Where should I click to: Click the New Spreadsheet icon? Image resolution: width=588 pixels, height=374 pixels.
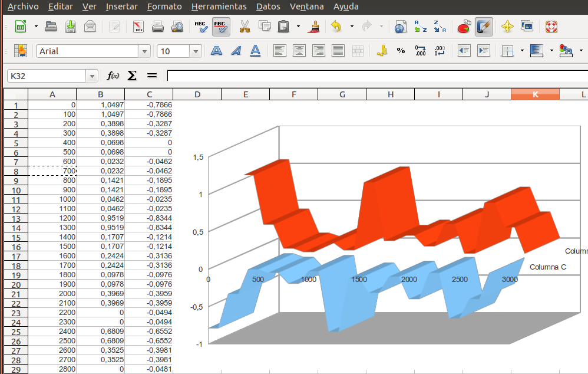click(21, 27)
